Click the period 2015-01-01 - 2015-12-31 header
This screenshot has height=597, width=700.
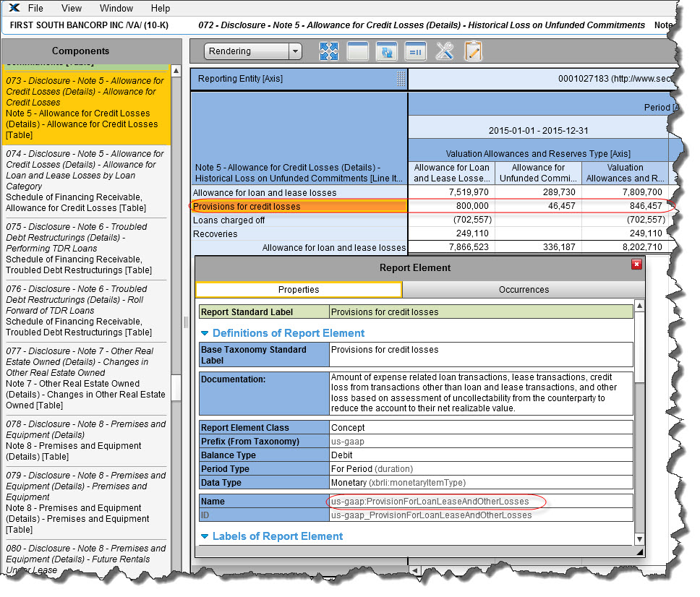coord(538,131)
